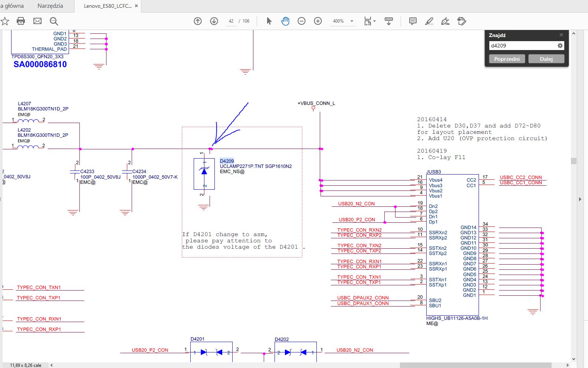Zoom in using the plus circle icon
Viewport: 588px width, 368px height.
point(318,21)
